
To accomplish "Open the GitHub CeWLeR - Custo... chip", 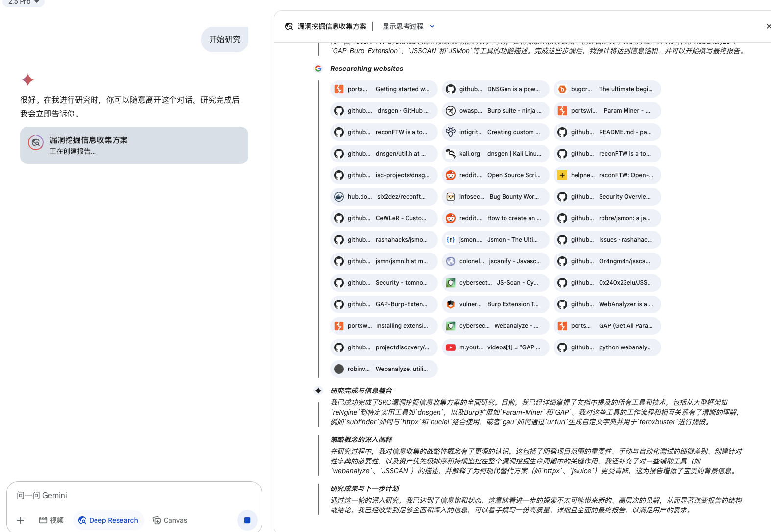I will [x=384, y=218].
